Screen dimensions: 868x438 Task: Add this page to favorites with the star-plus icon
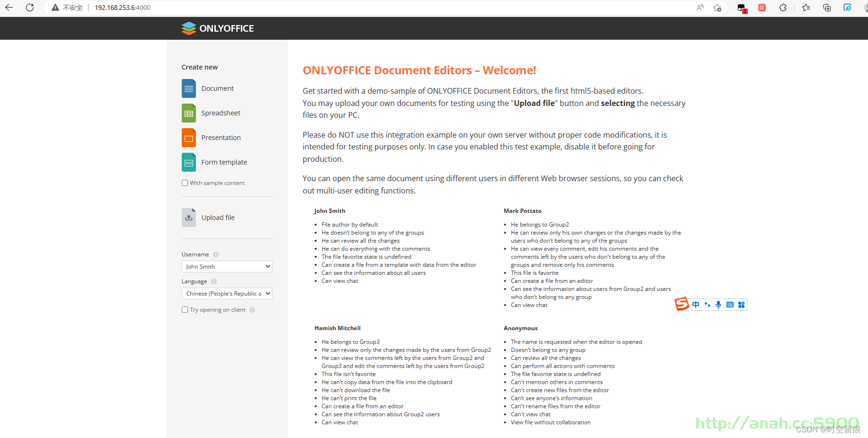[x=717, y=8]
